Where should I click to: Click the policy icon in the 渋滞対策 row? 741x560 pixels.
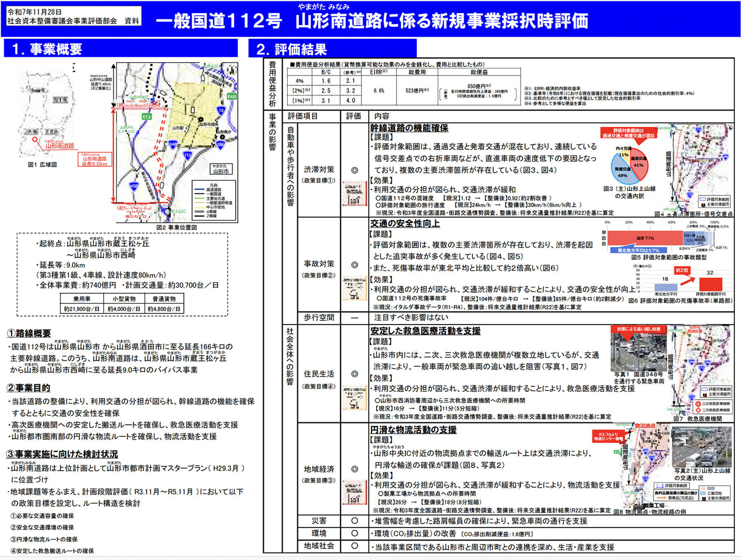click(x=354, y=194)
